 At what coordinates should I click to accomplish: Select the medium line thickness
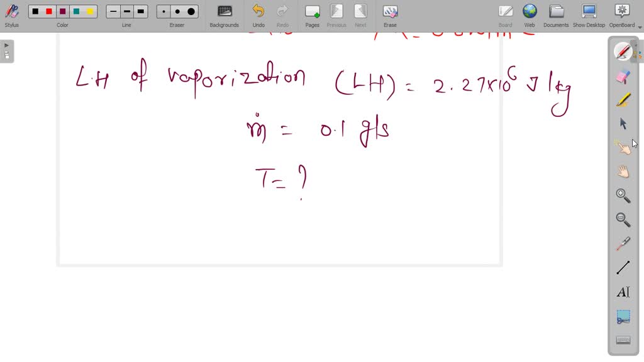pos(126,11)
